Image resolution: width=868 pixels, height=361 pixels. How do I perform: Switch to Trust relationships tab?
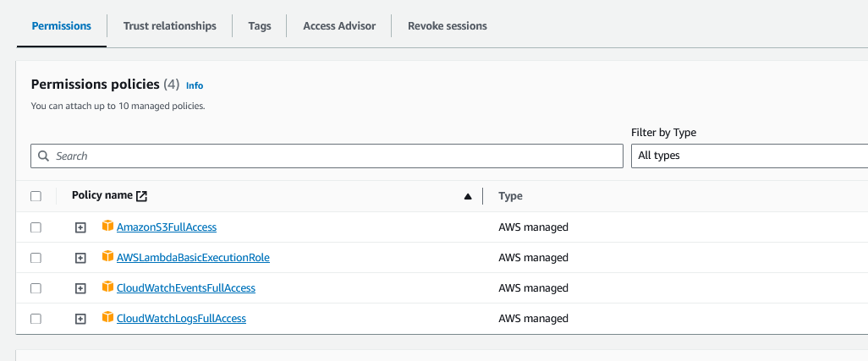tap(169, 26)
